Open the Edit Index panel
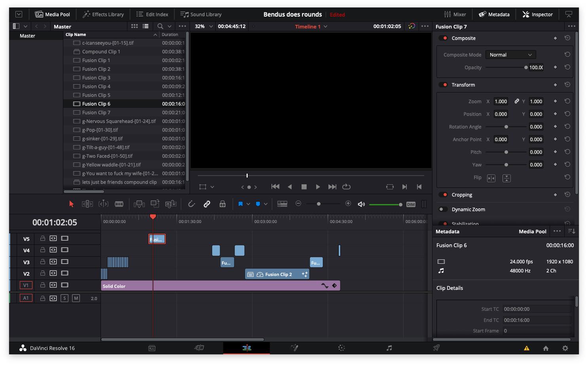 pos(152,14)
